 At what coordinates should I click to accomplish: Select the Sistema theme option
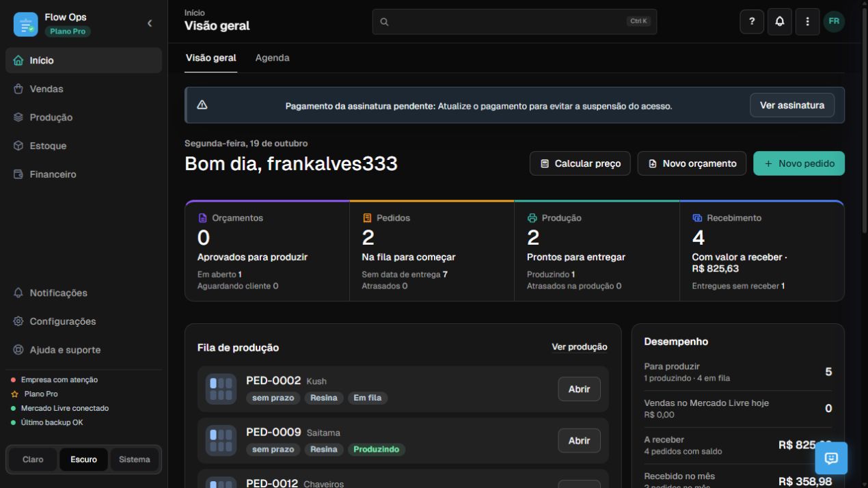tap(135, 459)
